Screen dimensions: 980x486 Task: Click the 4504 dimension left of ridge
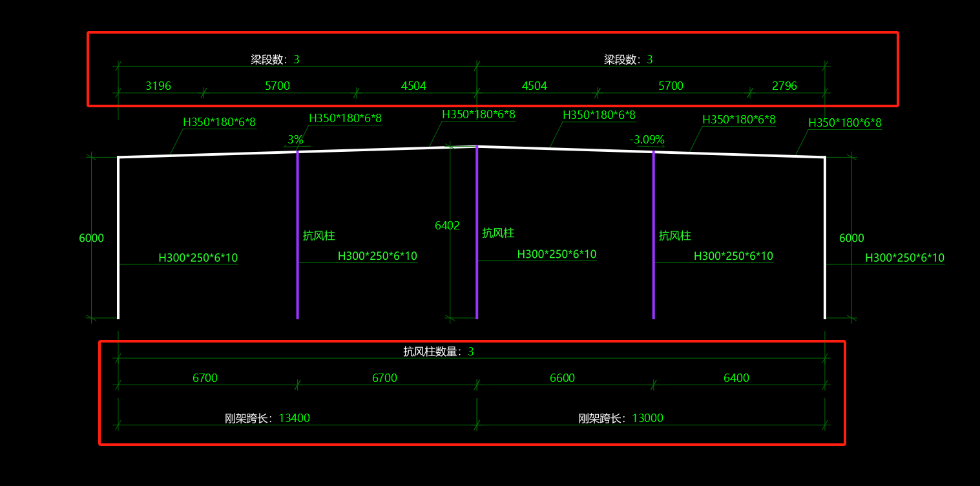413,86
